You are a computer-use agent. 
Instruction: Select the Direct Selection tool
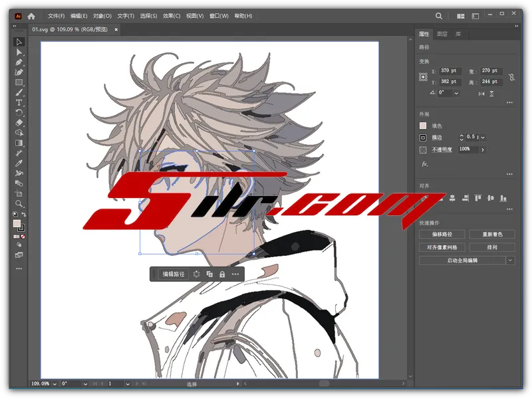point(19,52)
